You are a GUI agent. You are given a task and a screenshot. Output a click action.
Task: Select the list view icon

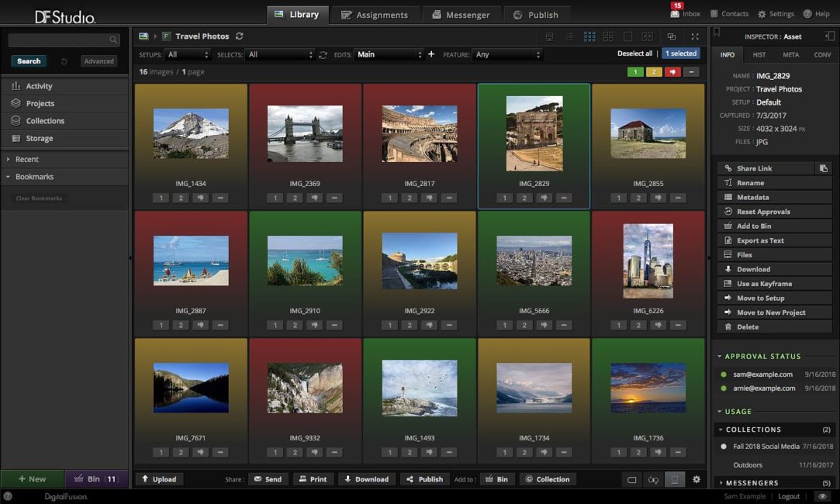pos(570,36)
